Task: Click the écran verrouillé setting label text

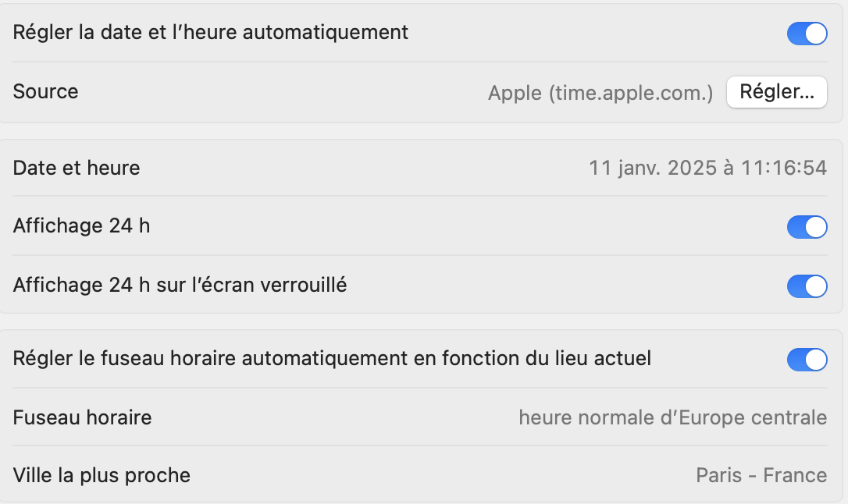Action: click(x=180, y=286)
